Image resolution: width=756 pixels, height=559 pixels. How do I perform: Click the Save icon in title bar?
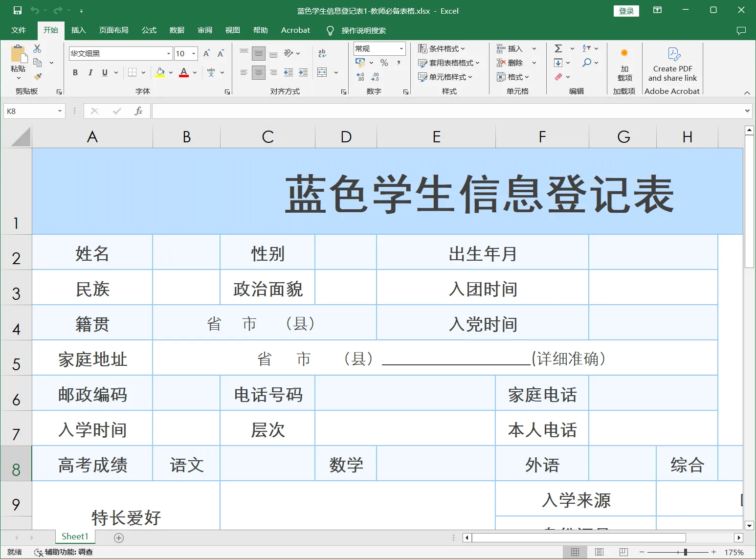(x=18, y=10)
